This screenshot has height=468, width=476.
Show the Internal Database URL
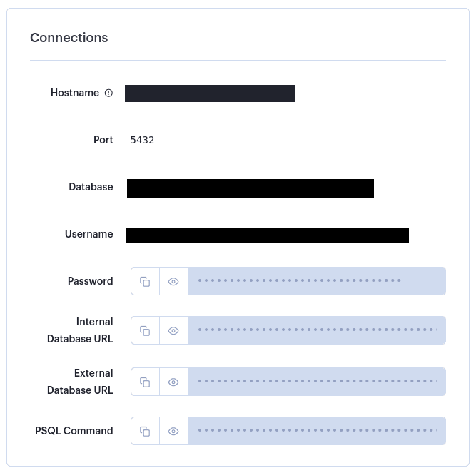click(173, 330)
